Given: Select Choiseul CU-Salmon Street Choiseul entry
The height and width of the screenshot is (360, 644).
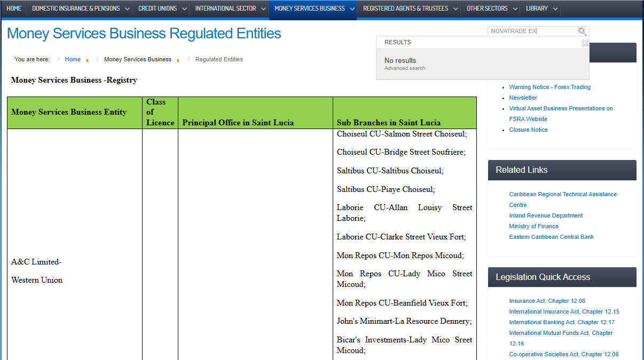Looking at the screenshot, I should coord(402,134).
